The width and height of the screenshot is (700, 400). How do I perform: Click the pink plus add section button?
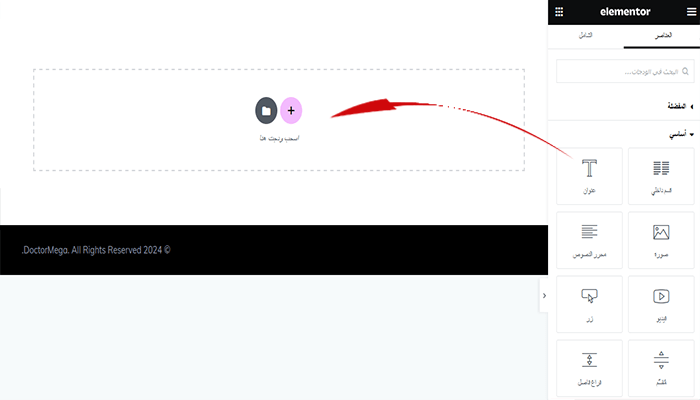coord(291,110)
